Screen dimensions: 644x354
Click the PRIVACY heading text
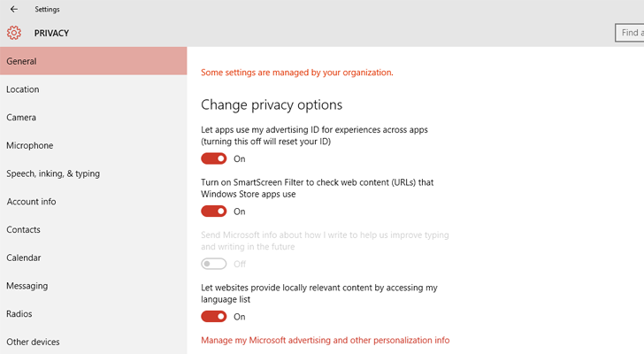[51, 33]
